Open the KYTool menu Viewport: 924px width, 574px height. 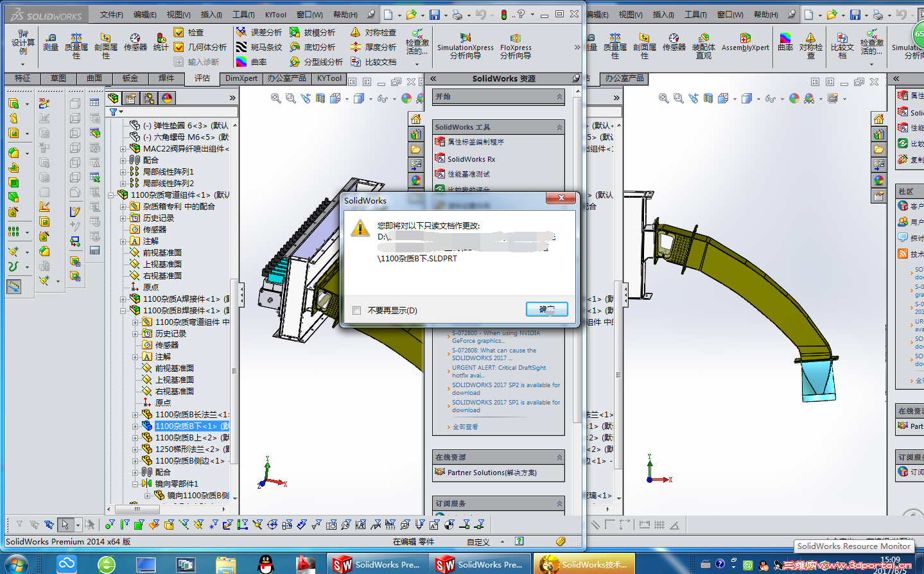(x=276, y=15)
